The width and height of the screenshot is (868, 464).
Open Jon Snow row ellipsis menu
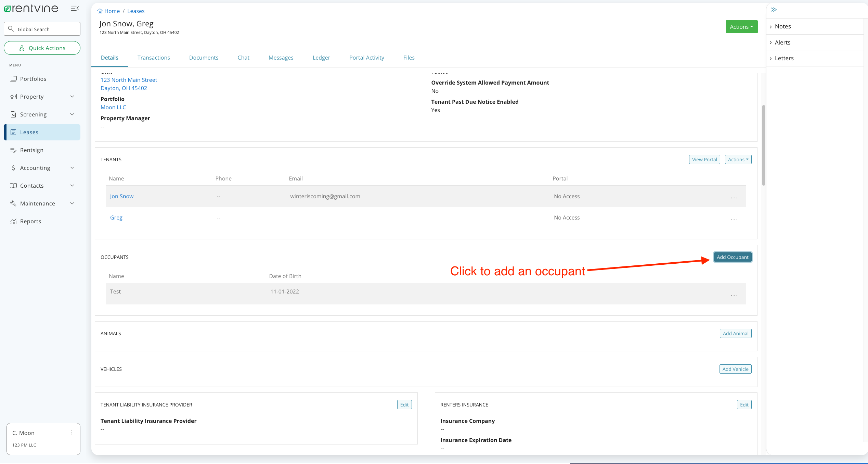[x=734, y=197]
